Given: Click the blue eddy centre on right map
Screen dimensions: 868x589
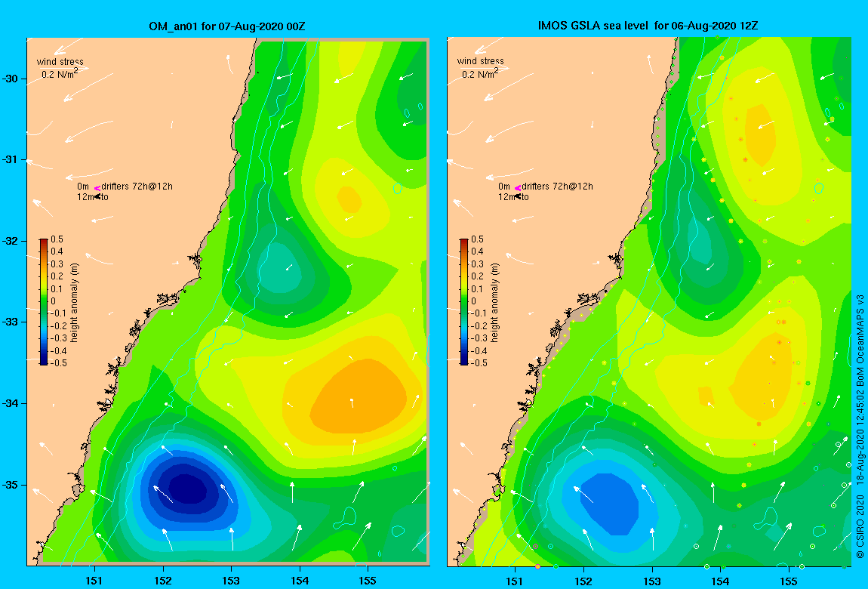Looking at the screenshot, I should [x=609, y=504].
